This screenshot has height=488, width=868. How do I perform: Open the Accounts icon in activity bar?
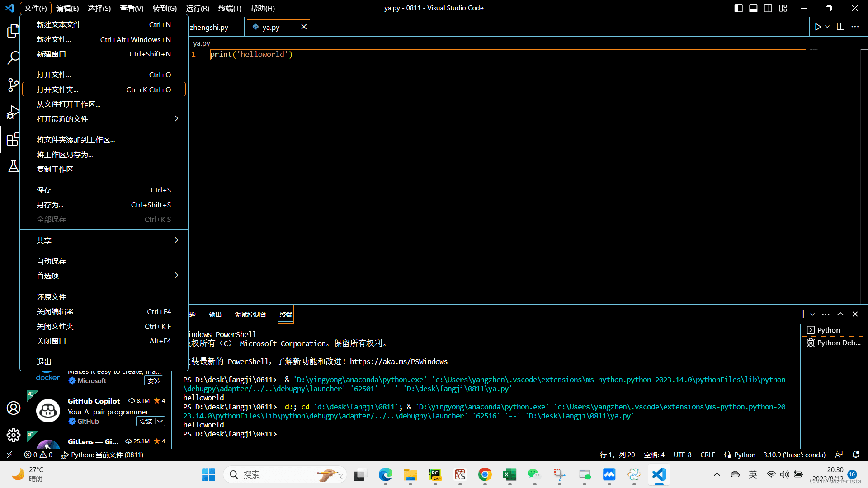tap(13, 408)
